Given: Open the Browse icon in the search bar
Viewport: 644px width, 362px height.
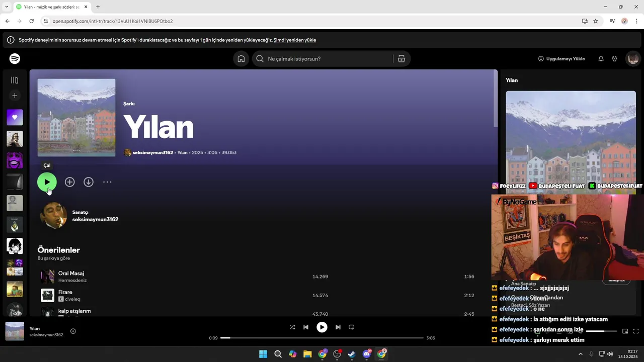Looking at the screenshot, I should [x=401, y=59].
